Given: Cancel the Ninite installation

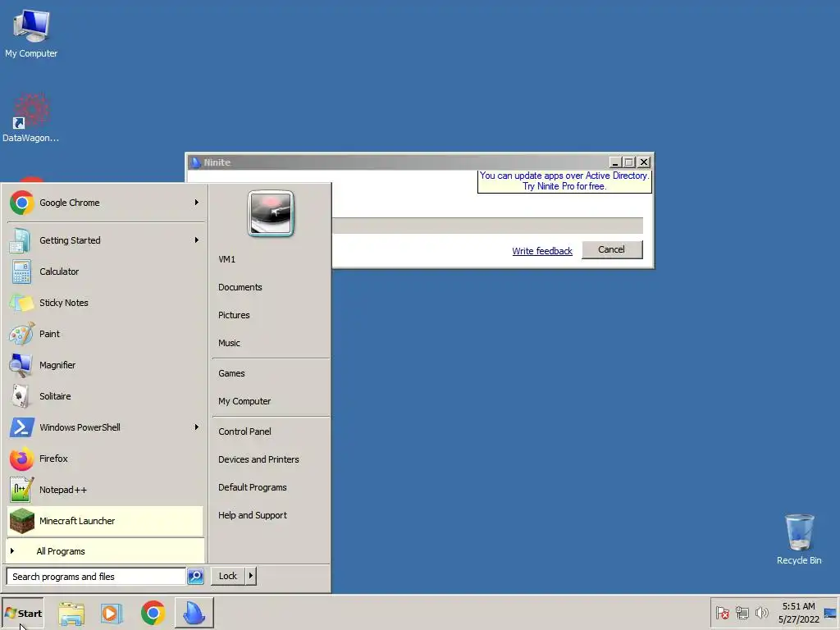Looking at the screenshot, I should [612, 249].
